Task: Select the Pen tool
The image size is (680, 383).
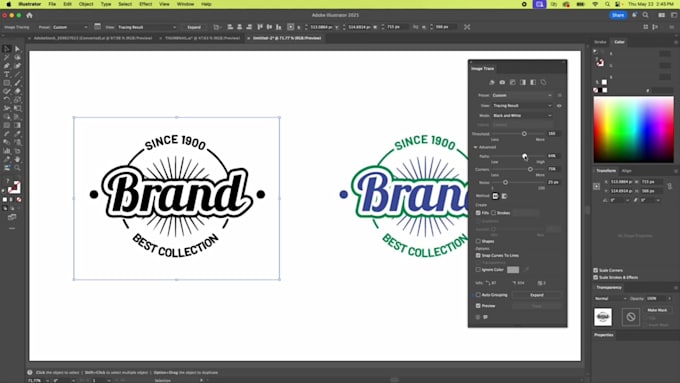Action: tap(7, 65)
